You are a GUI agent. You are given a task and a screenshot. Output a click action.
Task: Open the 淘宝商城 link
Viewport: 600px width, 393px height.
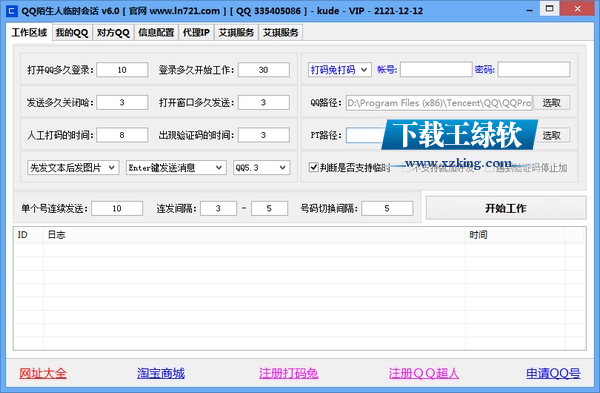pos(161,373)
